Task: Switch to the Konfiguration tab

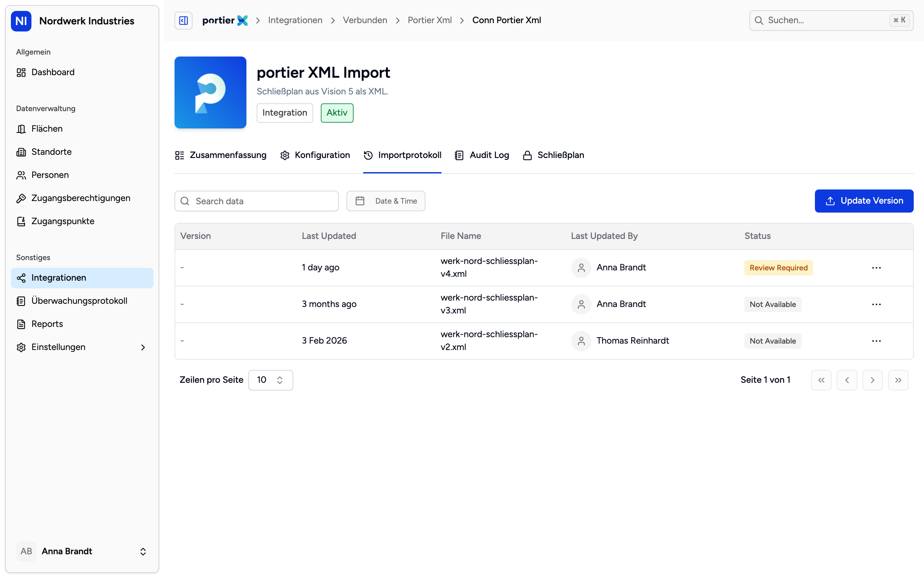Action: 315,155
